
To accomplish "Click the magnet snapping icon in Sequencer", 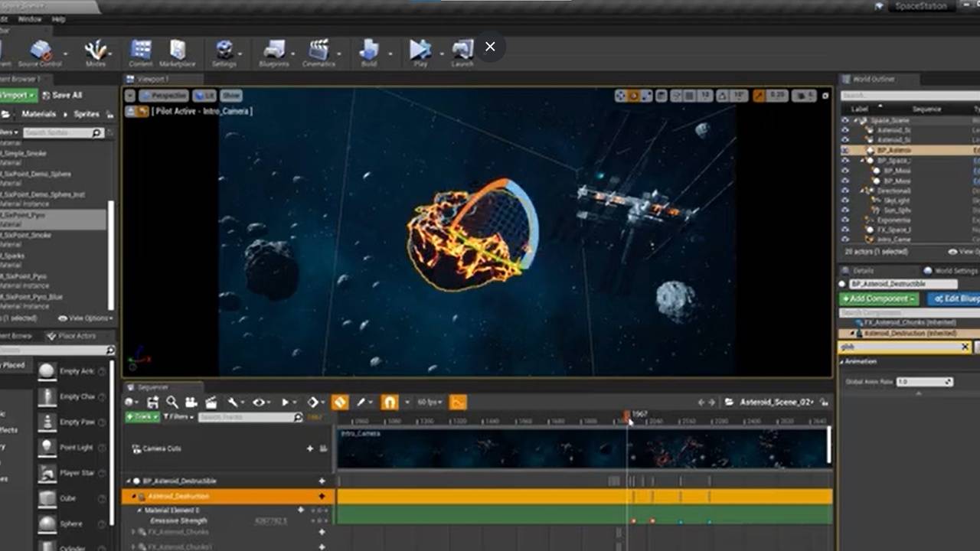I will pos(389,402).
